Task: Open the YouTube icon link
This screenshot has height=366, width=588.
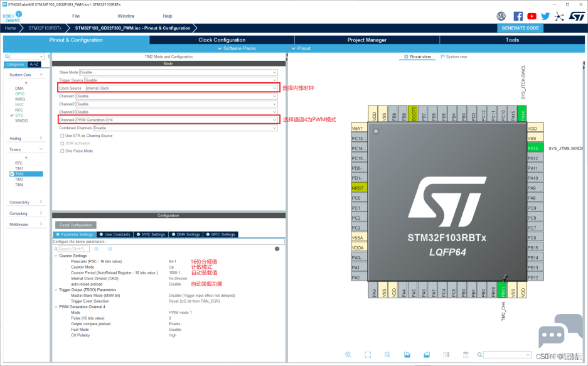Action: [532, 16]
